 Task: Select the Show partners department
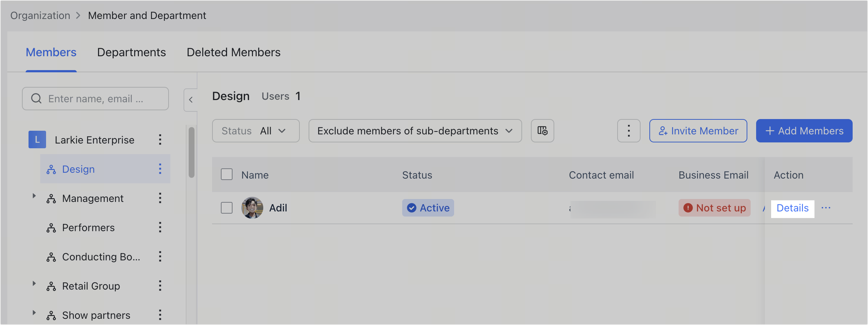coord(96,315)
